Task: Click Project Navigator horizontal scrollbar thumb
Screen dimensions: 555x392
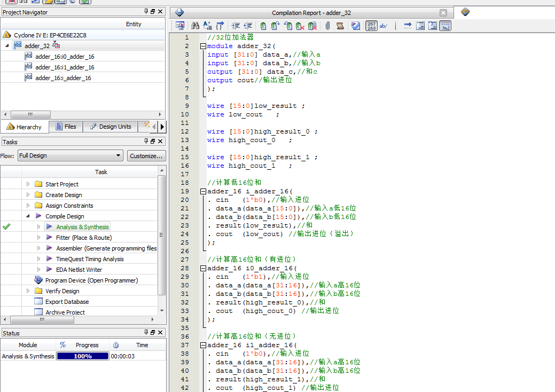Action: point(30,114)
